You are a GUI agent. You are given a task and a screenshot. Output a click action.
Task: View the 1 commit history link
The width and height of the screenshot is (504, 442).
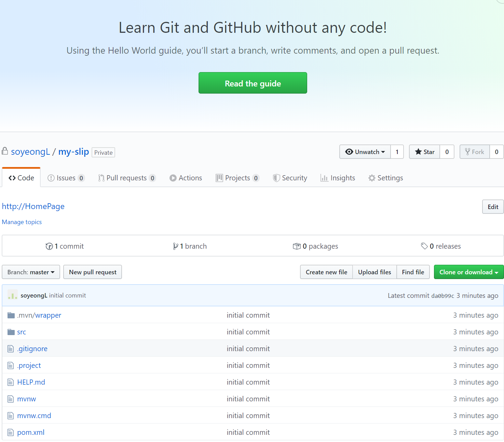coord(65,246)
